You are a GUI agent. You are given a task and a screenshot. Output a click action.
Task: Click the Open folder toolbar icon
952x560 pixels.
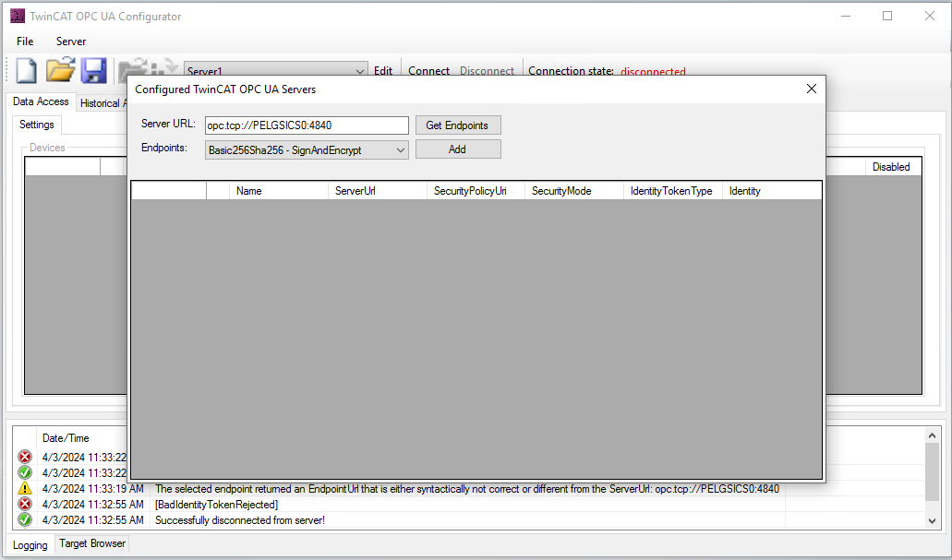(60, 71)
